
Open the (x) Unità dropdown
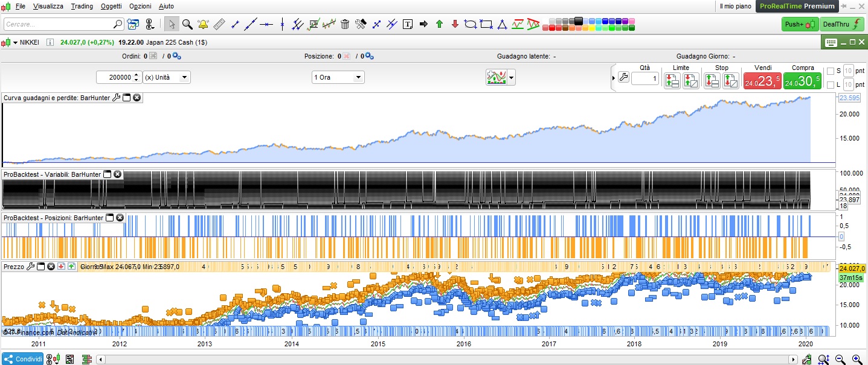[167, 77]
